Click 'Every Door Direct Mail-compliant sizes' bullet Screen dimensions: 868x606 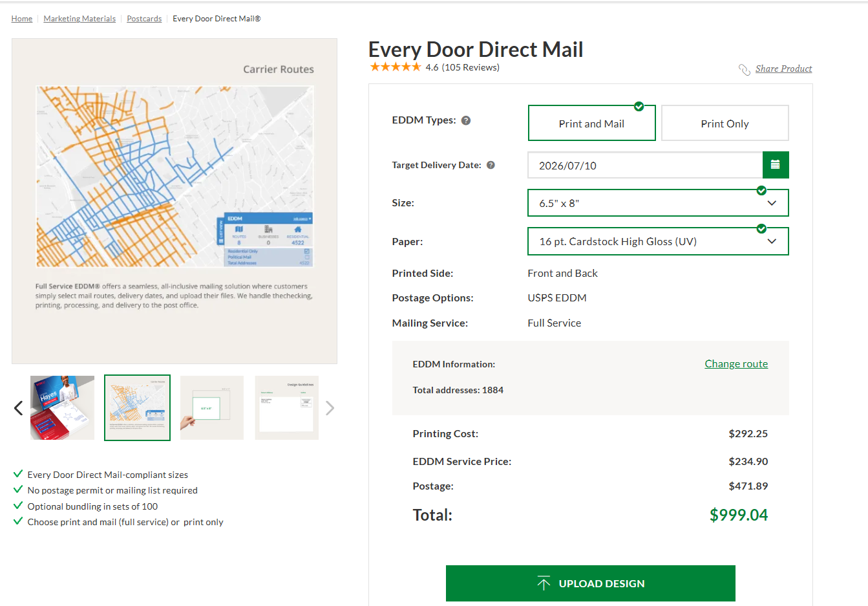point(108,475)
